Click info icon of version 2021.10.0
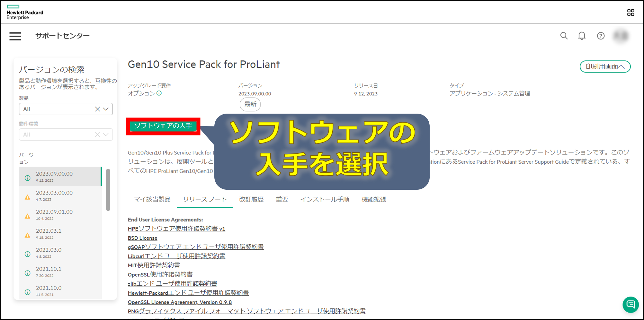 pos(28,292)
